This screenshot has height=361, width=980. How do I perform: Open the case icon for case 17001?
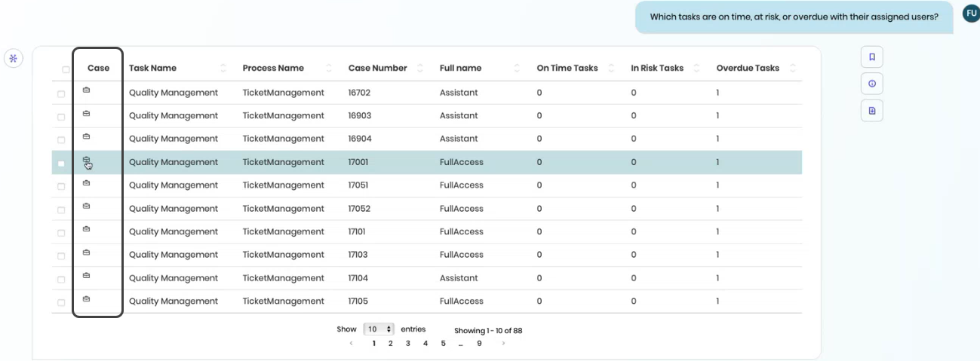click(86, 161)
